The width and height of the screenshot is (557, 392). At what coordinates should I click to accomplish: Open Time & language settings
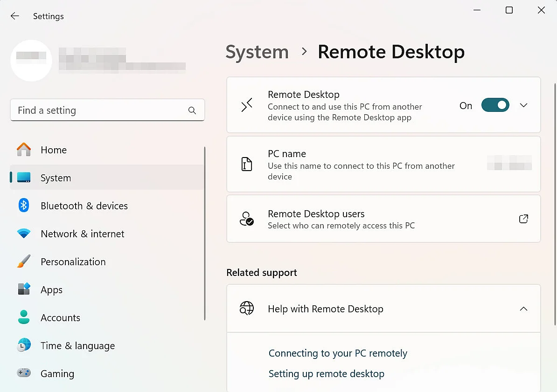click(x=106, y=345)
